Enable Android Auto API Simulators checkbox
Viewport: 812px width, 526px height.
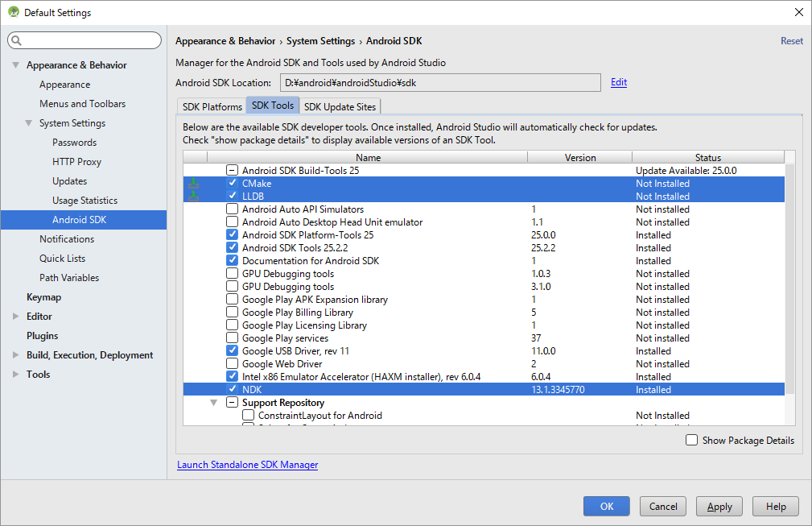(x=232, y=209)
